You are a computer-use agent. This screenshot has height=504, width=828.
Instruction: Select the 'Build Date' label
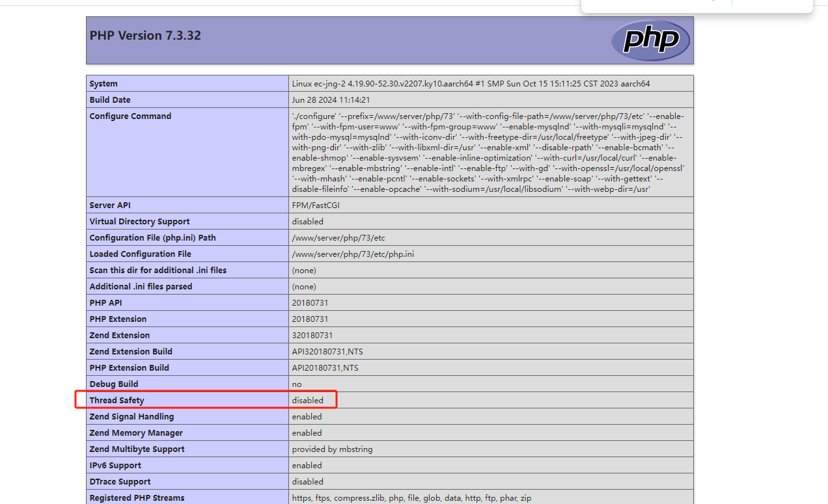pos(110,100)
